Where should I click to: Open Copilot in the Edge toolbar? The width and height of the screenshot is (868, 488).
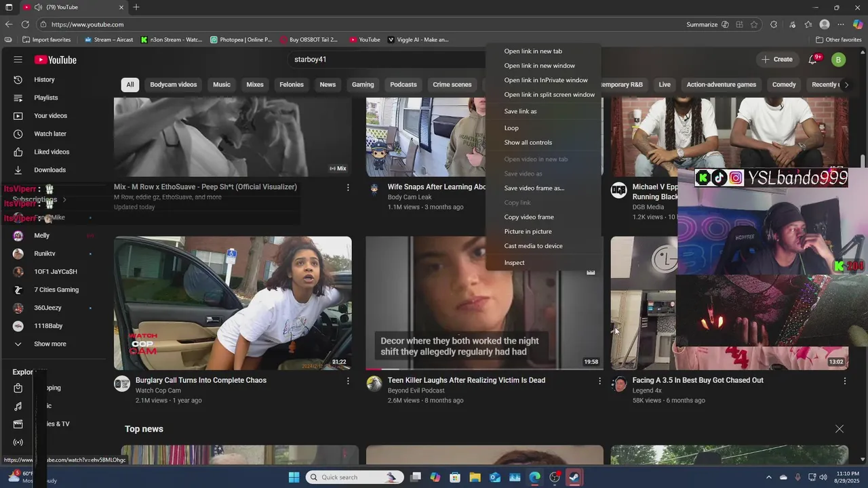tap(858, 24)
